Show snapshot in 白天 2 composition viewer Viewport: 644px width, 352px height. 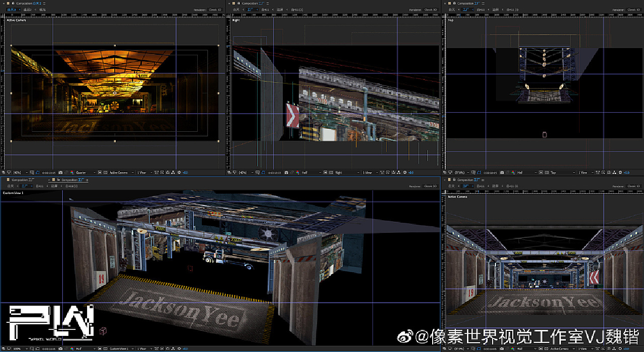(x=66, y=172)
